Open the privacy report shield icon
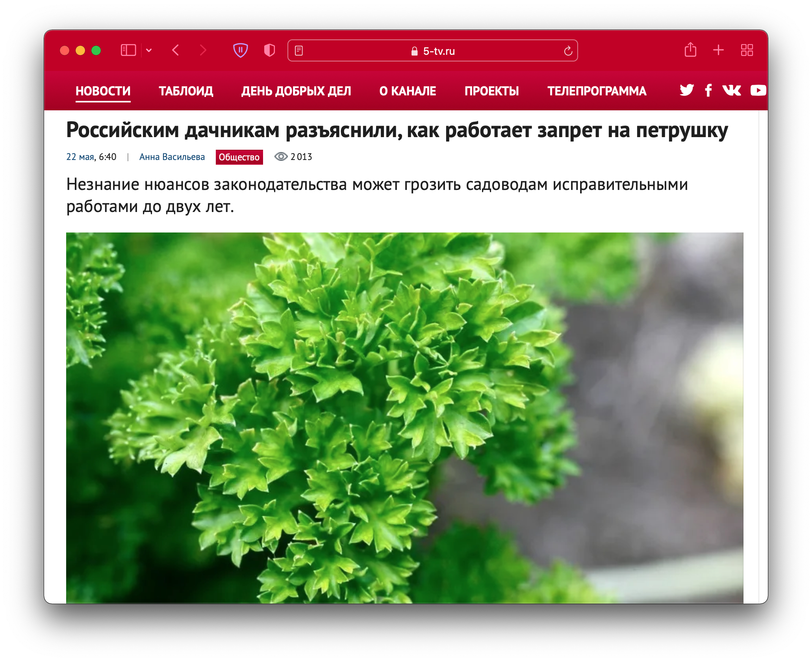 (x=269, y=50)
